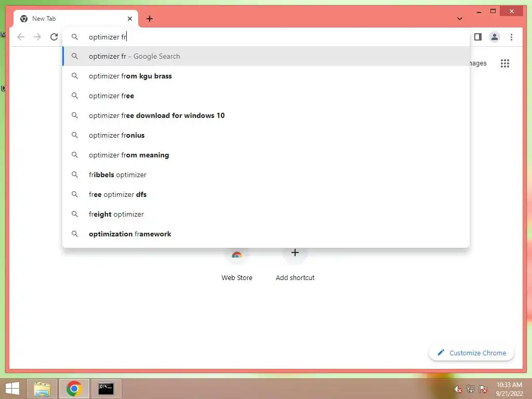Open the profile avatar menu

tap(495, 37)
